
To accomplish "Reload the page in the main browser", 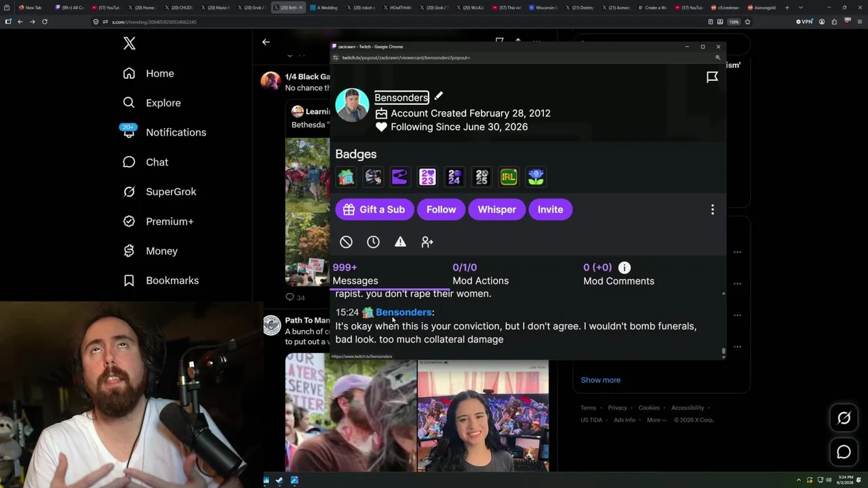I will click(45, 22).
